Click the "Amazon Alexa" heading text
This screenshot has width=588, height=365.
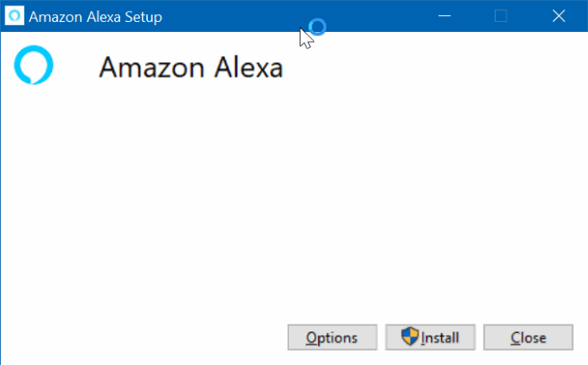[191, 67]
